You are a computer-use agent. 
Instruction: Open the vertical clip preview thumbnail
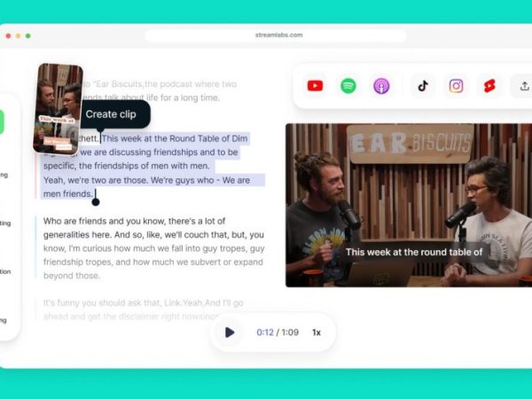point(59,108)
